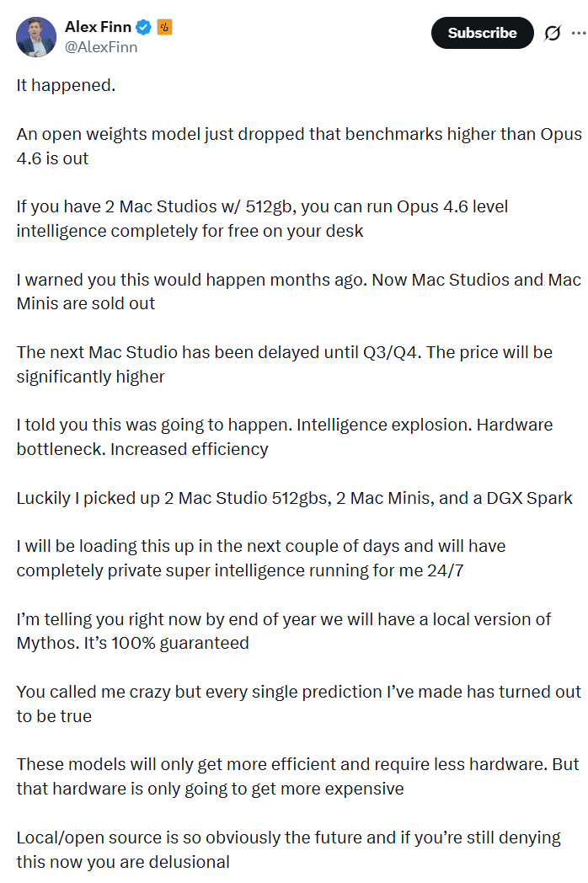Click the final "Local/open source" paragraph
Viewport: 588px width, 883px height.
coord(286,849)
